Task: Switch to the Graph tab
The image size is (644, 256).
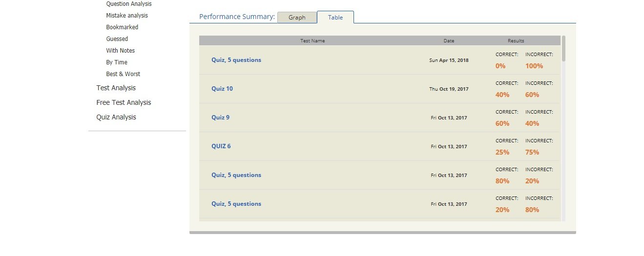Action: click(x=297, y=18)
